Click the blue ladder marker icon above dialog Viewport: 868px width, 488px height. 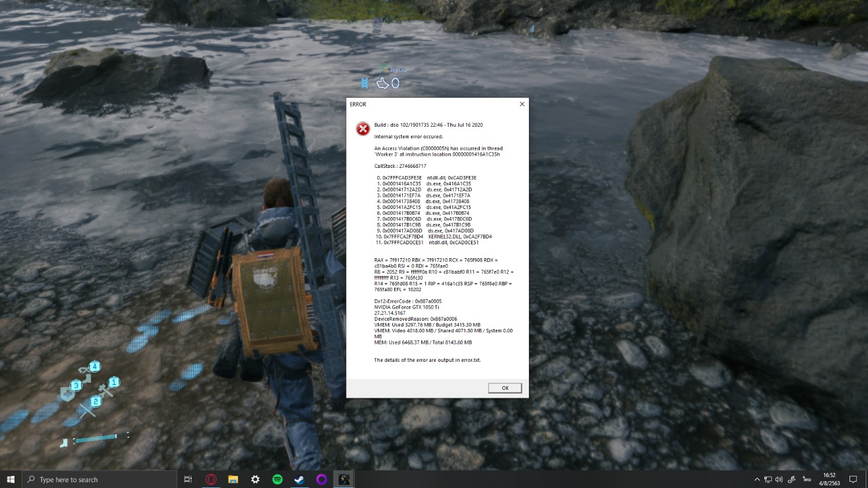(x=365, y=83)
